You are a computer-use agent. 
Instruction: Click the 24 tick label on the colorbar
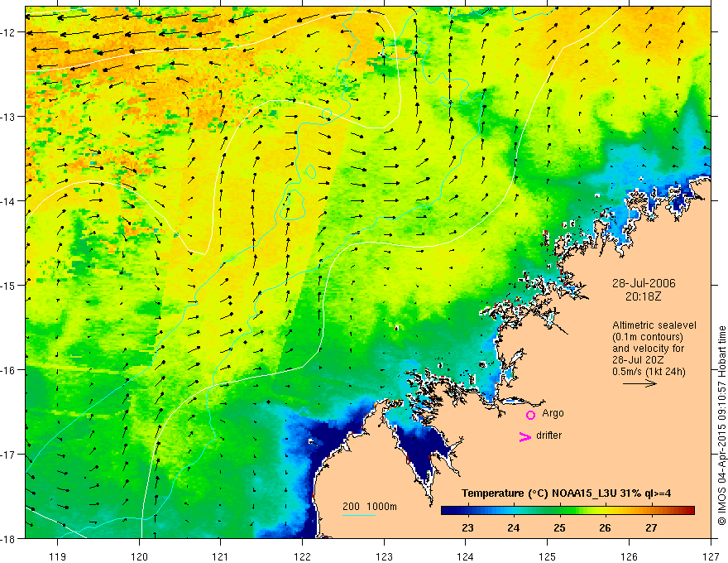[x=513, y=527]
